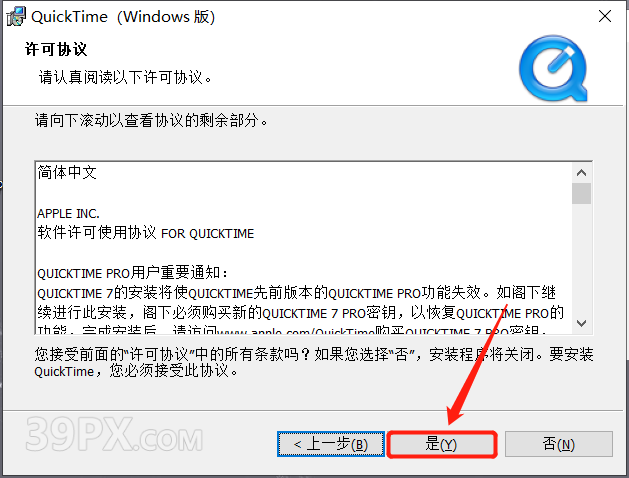This screenshot has height=478, width=629.
Task: Click the APPLE INC. line in license
Action: [68, 213]
